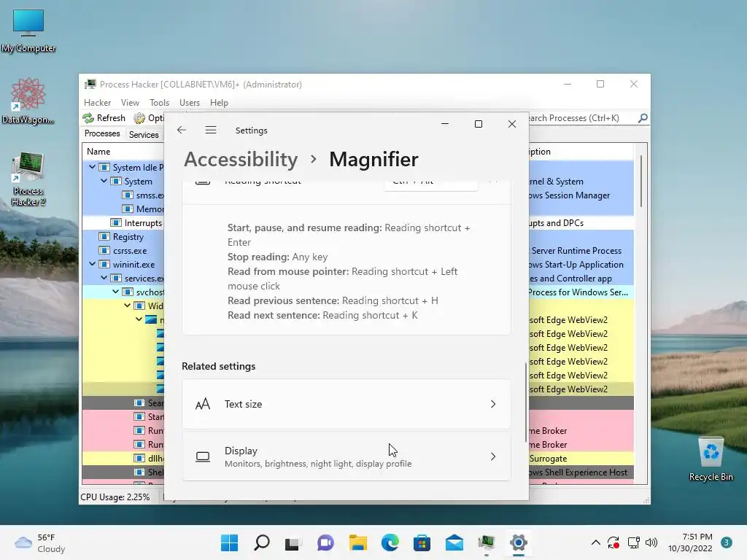Click the dllhost process row icon
Screen dimensions: 747x560
coord(139,458)
